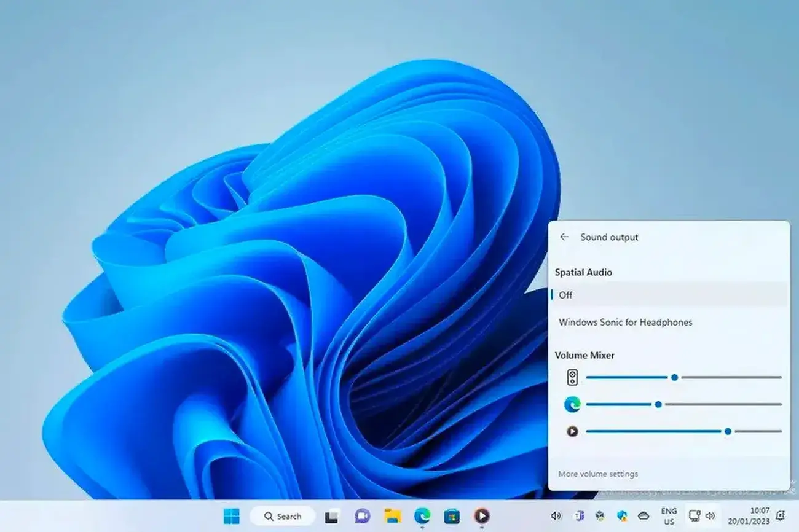Open Task View from the taskbar
Screen dimensions: 799x532
tap(332, 516)
